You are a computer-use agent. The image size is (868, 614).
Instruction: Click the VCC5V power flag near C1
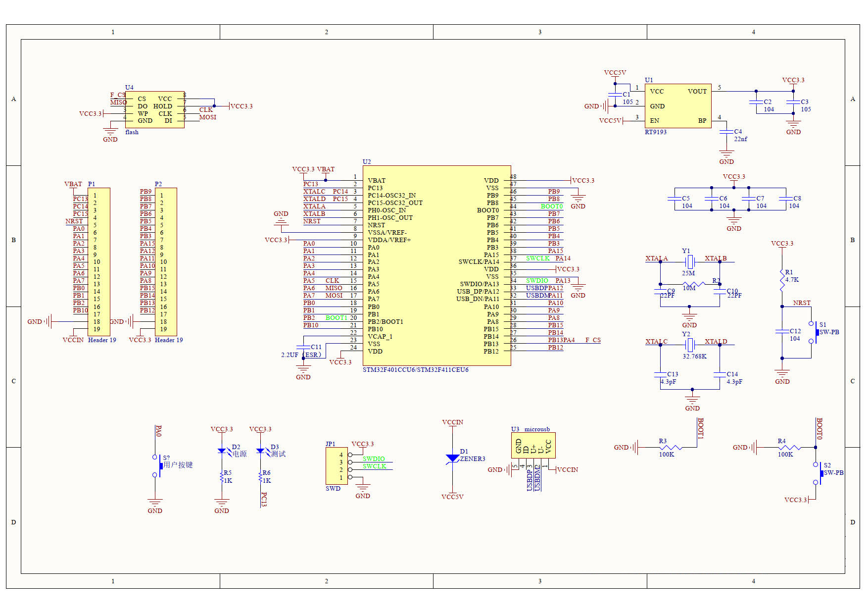click(x=615, y=72)
